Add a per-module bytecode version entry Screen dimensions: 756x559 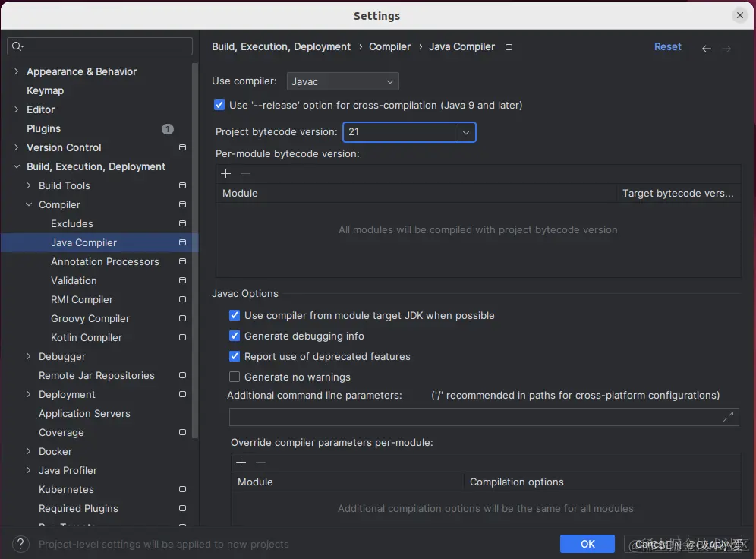click(225, 174)
